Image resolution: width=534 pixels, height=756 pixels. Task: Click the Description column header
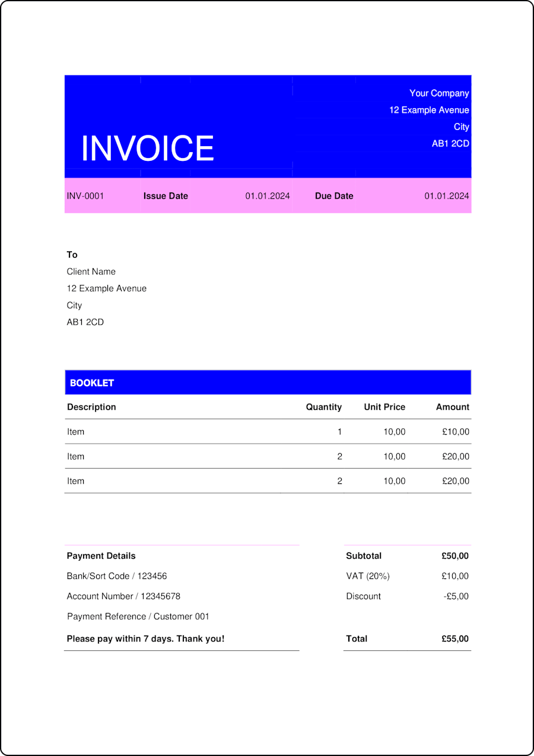coord(91,407)
